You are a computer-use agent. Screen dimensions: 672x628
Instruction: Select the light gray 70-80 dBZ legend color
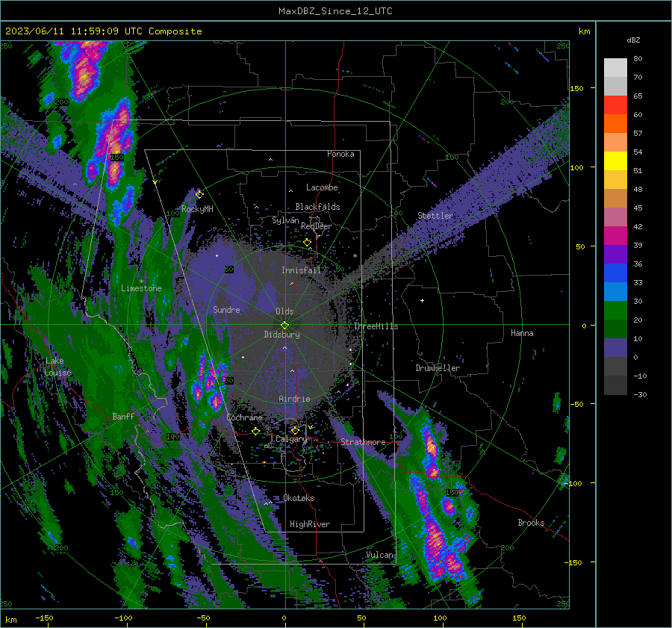615,68
